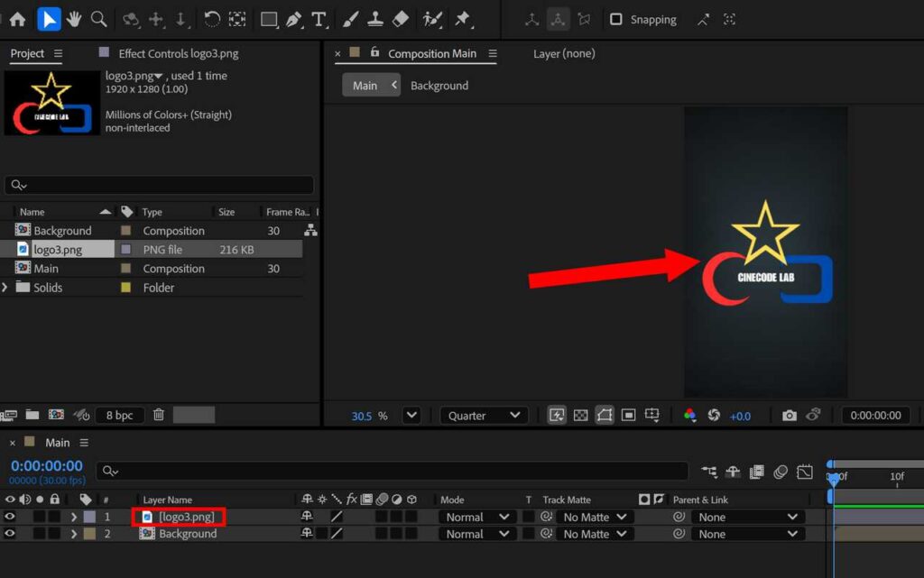Click the Show Channel color icon

click(689, 416)
